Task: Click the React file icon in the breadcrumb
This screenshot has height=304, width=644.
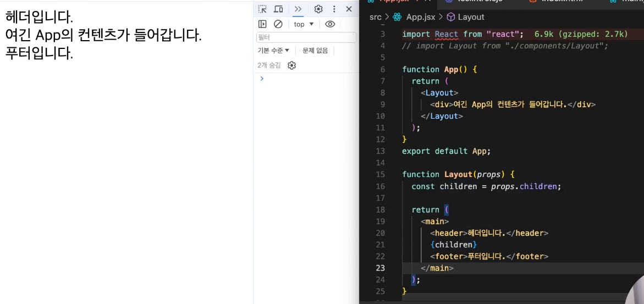Action: (397, 17)
